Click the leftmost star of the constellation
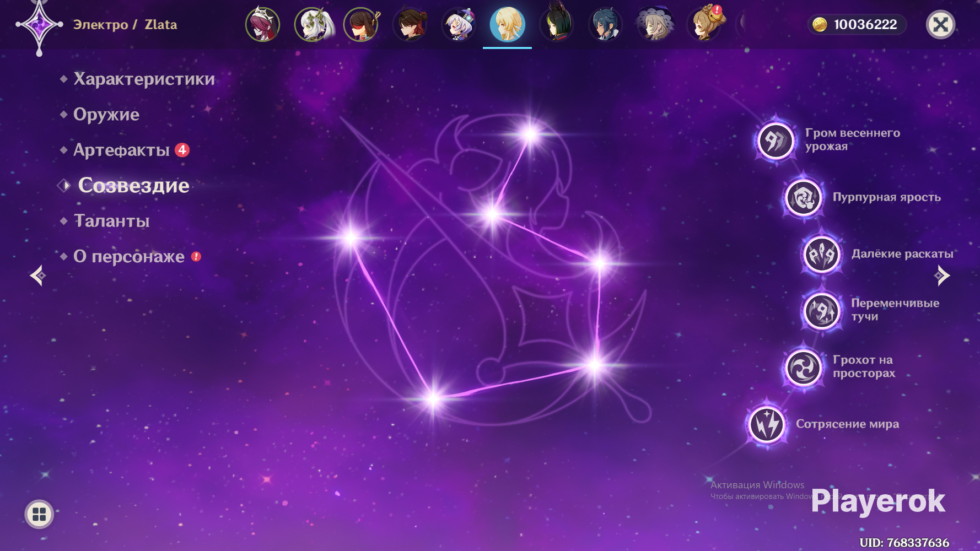 click(x=351, y=238)
